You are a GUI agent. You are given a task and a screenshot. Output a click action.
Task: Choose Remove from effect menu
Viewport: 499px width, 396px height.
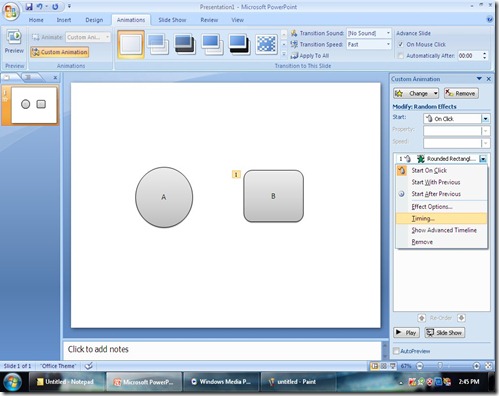coord(441,242)
